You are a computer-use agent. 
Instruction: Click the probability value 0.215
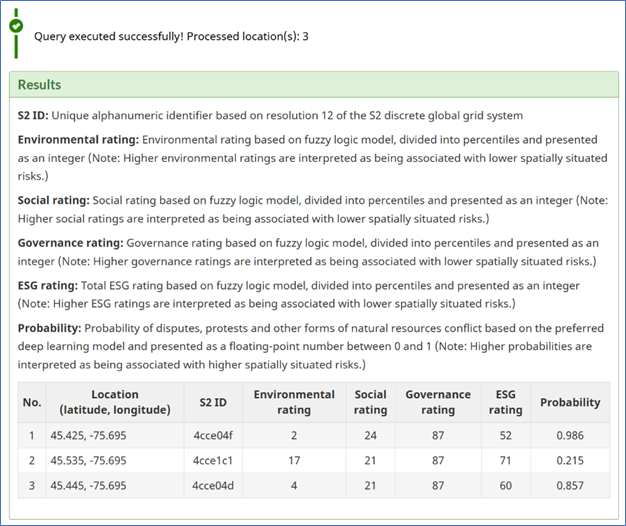coord(570,460)
